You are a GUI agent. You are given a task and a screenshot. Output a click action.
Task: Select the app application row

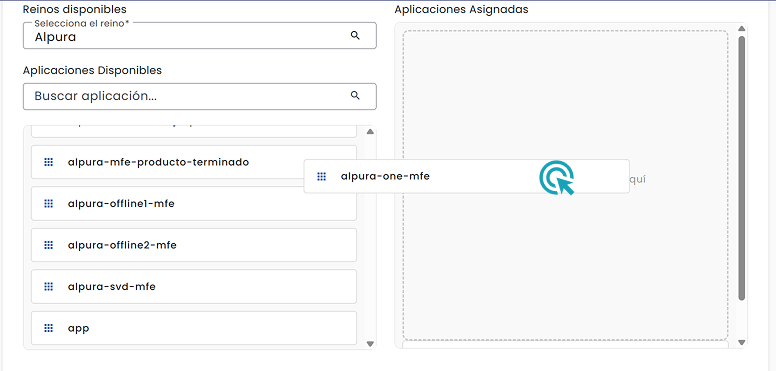pos(194,328)
